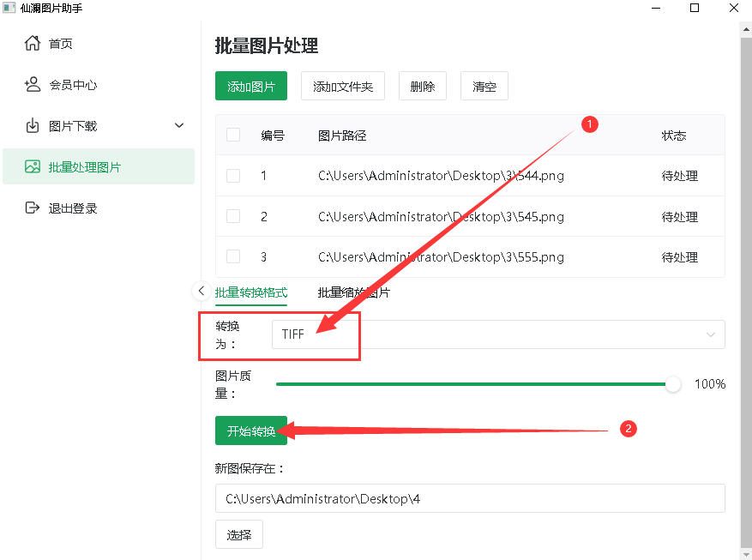
Task: Select the 批量处理图片 menu item
Action: tap(99, 166)
